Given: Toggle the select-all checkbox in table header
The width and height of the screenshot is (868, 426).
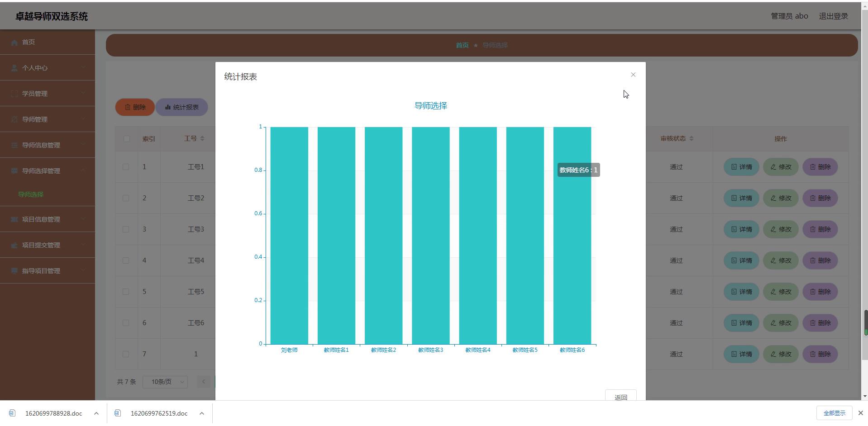Looking at the screenshot, I should (x=126, y=139).
